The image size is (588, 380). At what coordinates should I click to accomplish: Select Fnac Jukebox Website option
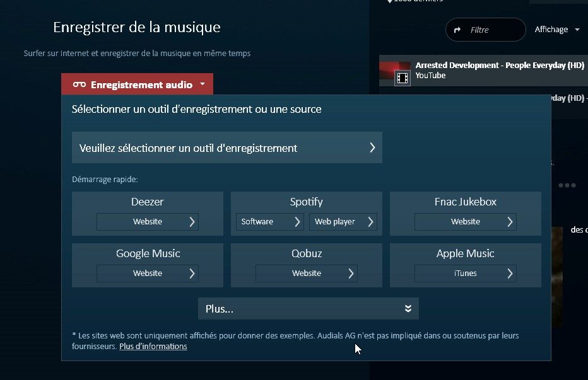point(465,222)
